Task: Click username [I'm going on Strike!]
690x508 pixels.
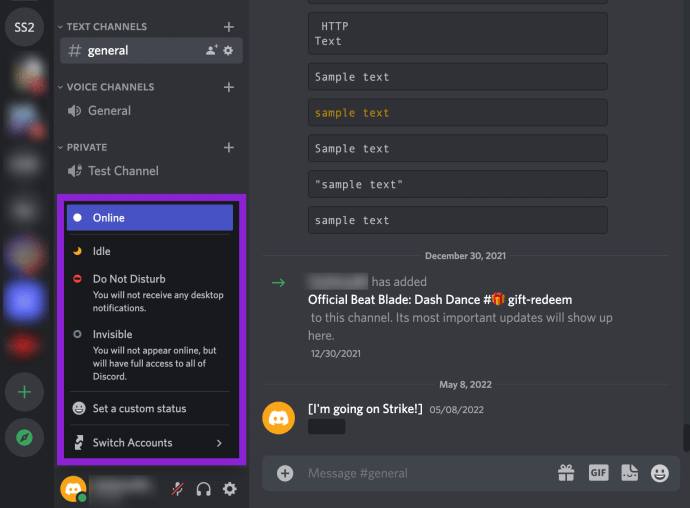Action: click(365, 409)
